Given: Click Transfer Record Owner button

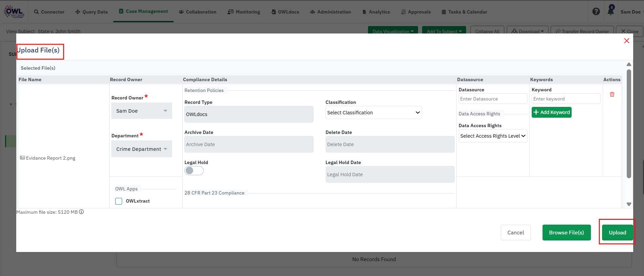Looking at the screenshot, I should coord(582,31).
